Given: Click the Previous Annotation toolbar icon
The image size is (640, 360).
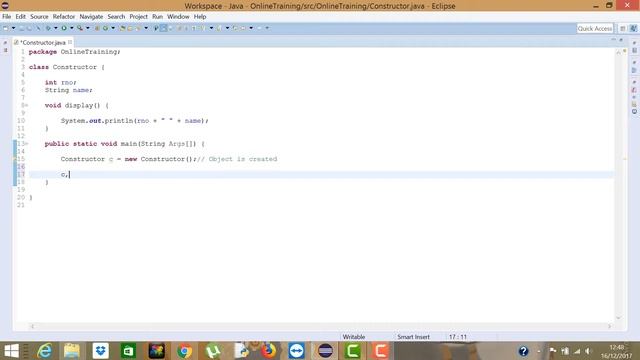Looking at the screenshot, I should [219, 28].
